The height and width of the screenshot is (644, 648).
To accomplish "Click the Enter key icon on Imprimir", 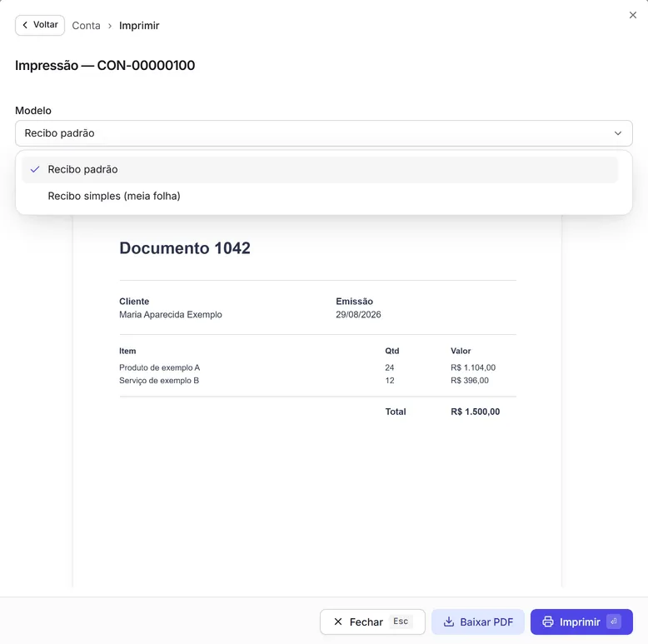I will [x=613, y=622].
